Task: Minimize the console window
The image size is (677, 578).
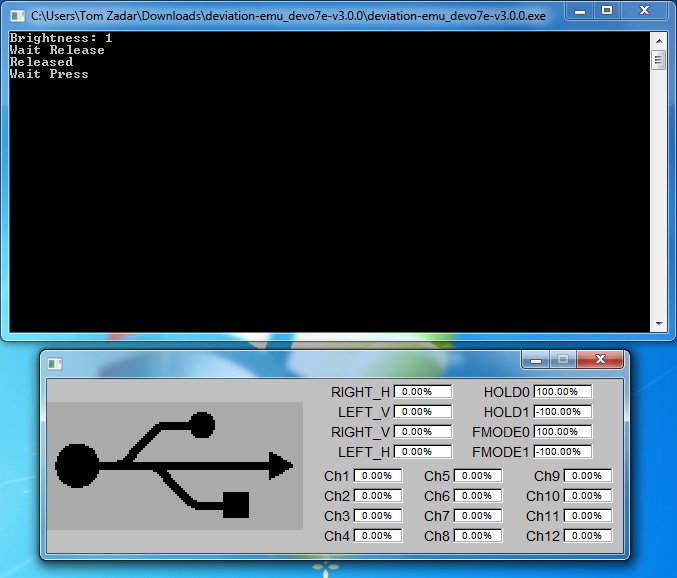Action: tap(580, 11)
